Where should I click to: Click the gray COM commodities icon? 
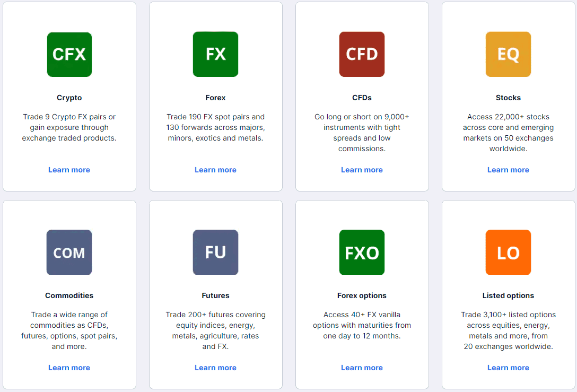click(69, 252)
